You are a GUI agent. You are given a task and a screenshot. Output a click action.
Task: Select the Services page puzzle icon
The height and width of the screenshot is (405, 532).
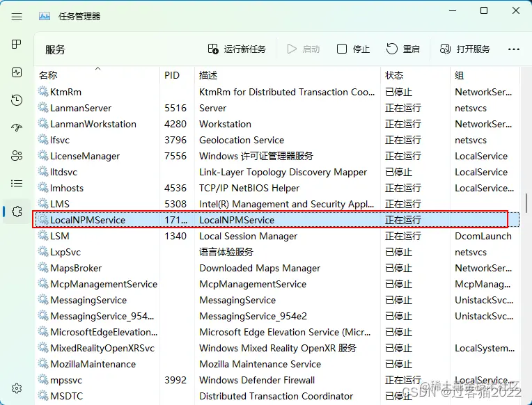click(17, 212)
